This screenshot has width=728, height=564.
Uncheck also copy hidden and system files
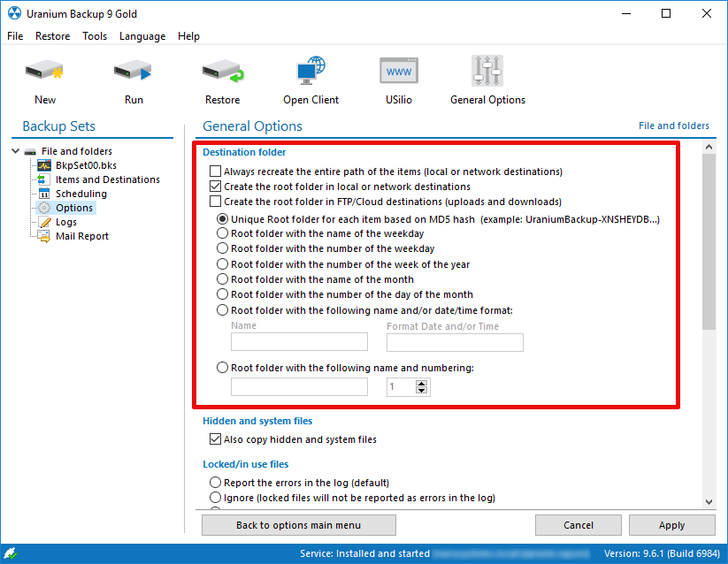(x=215, y=439)
